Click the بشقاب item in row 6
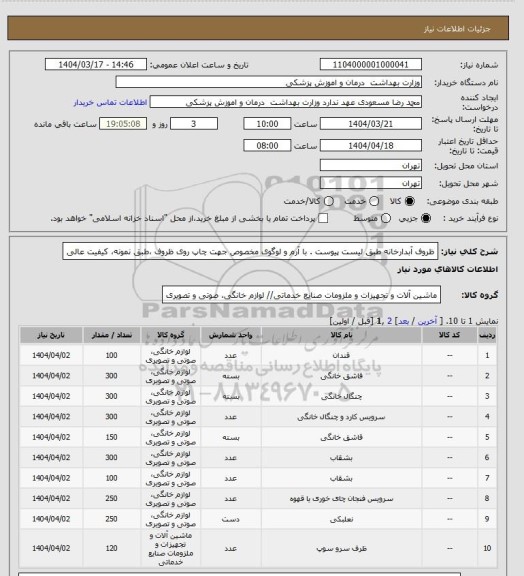Viewport: 524px width, 576px height. coord(341,458)
